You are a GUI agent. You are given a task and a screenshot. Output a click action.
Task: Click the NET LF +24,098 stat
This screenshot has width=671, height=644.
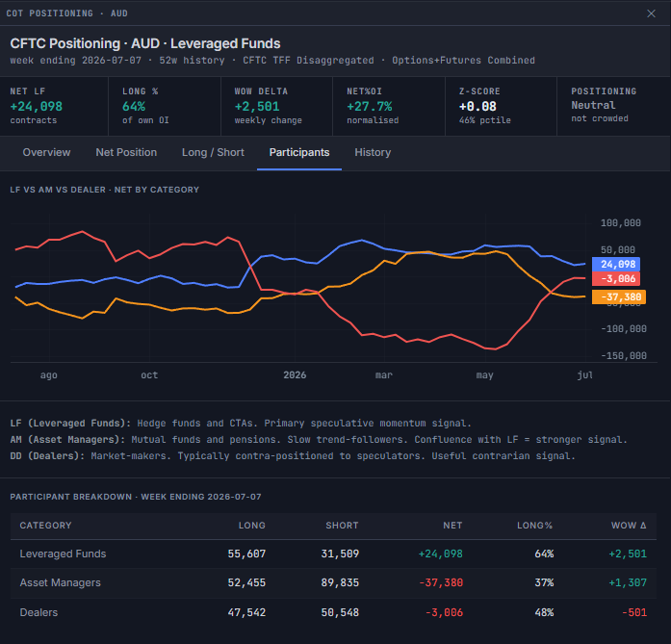pyautogui.click(x=54, y=106)
